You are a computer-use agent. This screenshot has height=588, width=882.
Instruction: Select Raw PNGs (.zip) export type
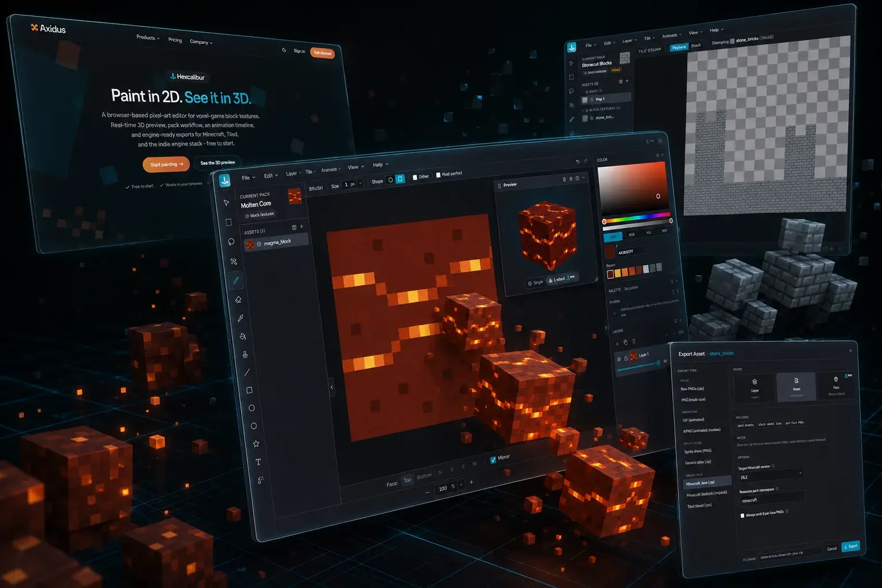693,389
